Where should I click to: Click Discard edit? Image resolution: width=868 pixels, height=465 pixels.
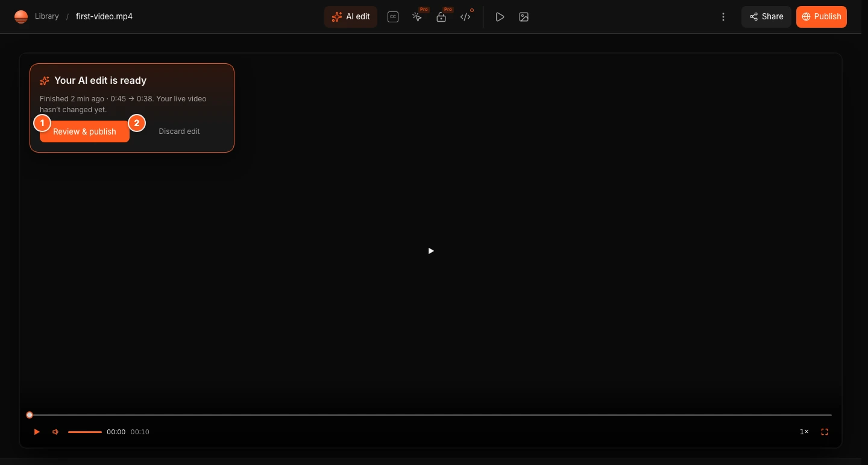pos(179,131)
